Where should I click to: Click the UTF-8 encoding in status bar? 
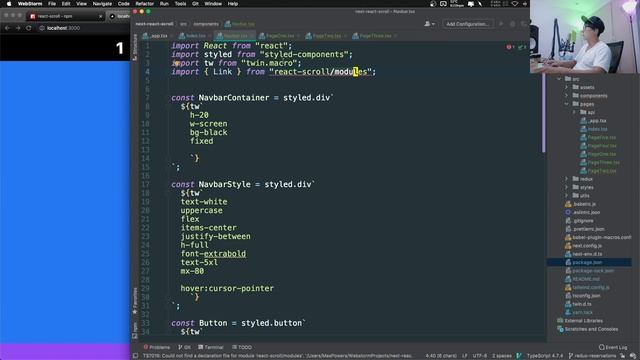point(480,356)
